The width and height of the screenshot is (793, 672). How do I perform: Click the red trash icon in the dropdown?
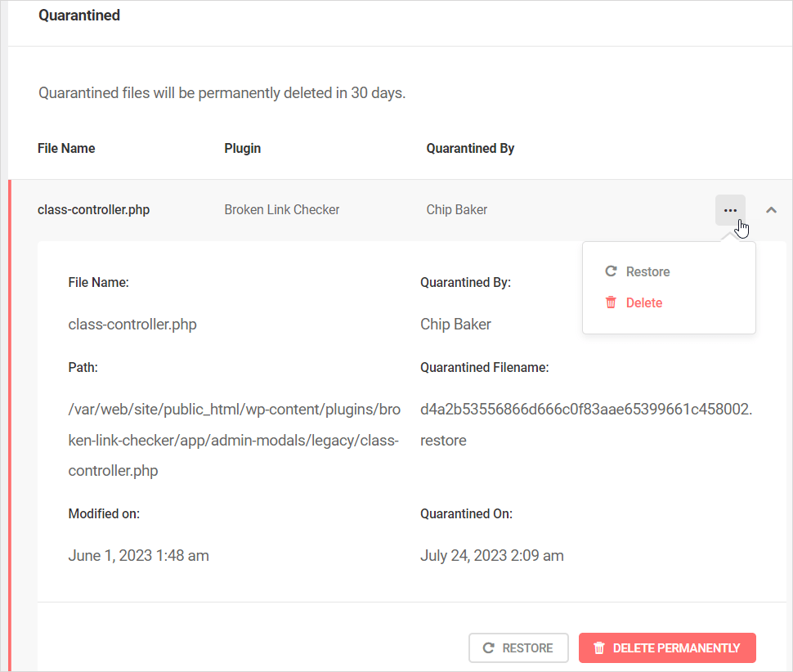pyautogui.click(x=611, y=302)
